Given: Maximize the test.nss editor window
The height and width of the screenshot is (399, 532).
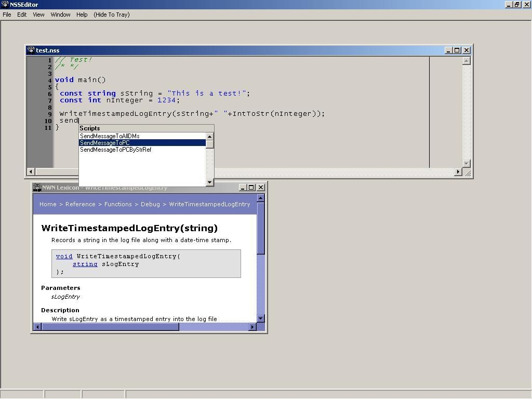Looking at the screenshot, I should [457, 50].
